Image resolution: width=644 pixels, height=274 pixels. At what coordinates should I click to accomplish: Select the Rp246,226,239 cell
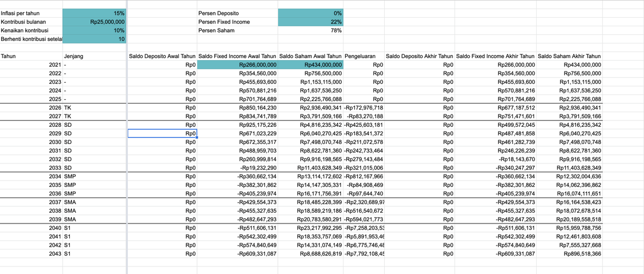coord(496,150)
